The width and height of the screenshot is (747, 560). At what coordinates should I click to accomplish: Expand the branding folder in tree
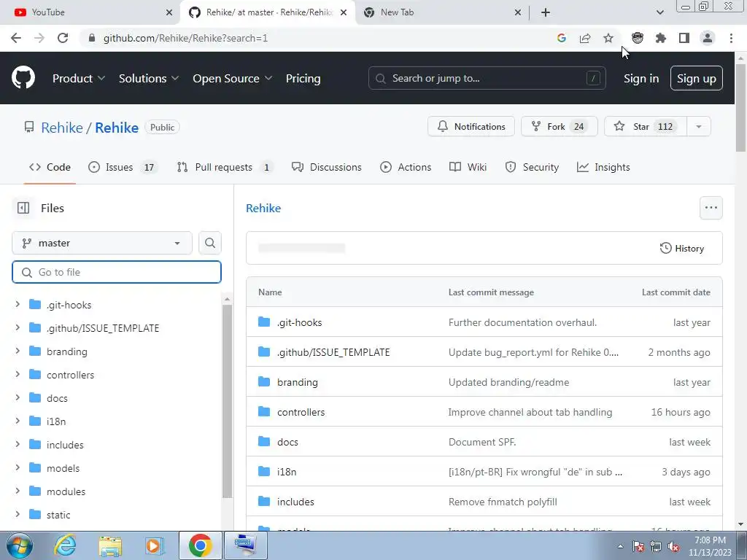(x=18, y=351)
